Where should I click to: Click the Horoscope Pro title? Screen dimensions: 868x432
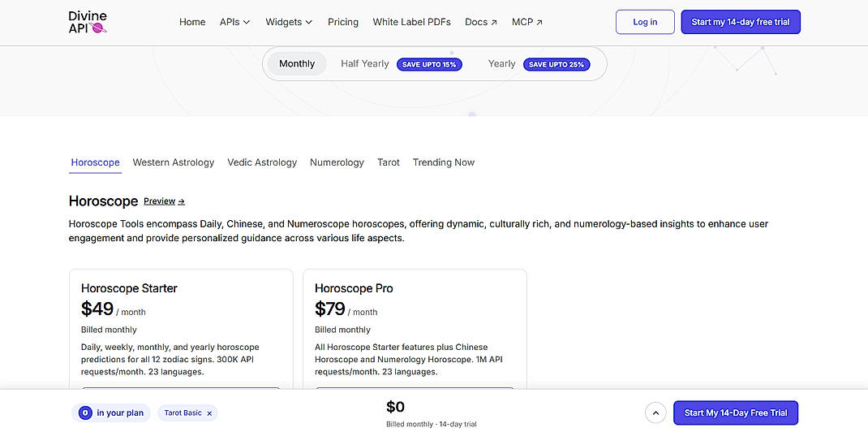[354, 288]
